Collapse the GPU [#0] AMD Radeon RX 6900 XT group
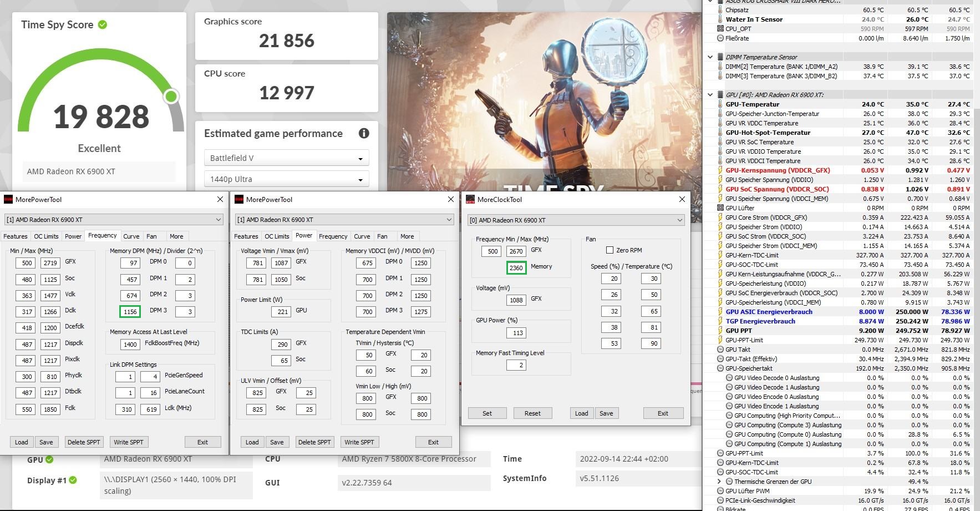 (x=710, y=95)
